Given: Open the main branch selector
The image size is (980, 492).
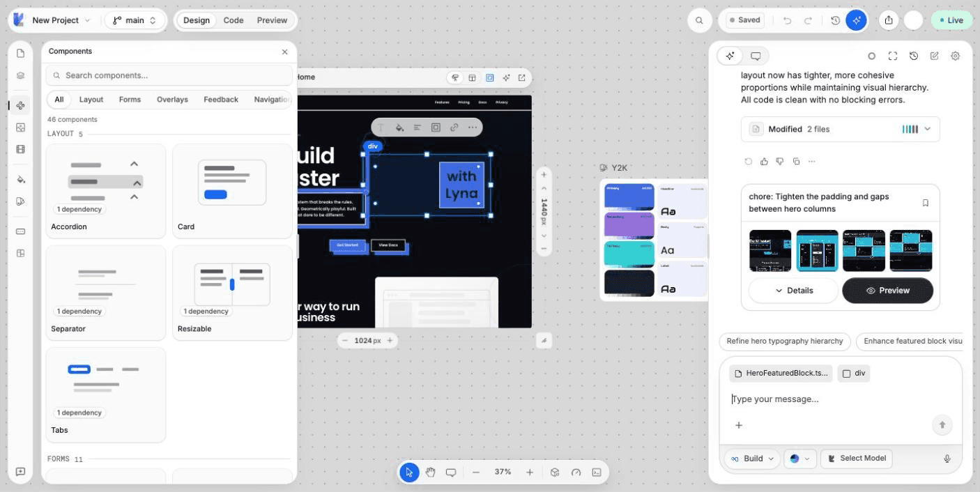Looking at the screenshot, I should point(135,20).
